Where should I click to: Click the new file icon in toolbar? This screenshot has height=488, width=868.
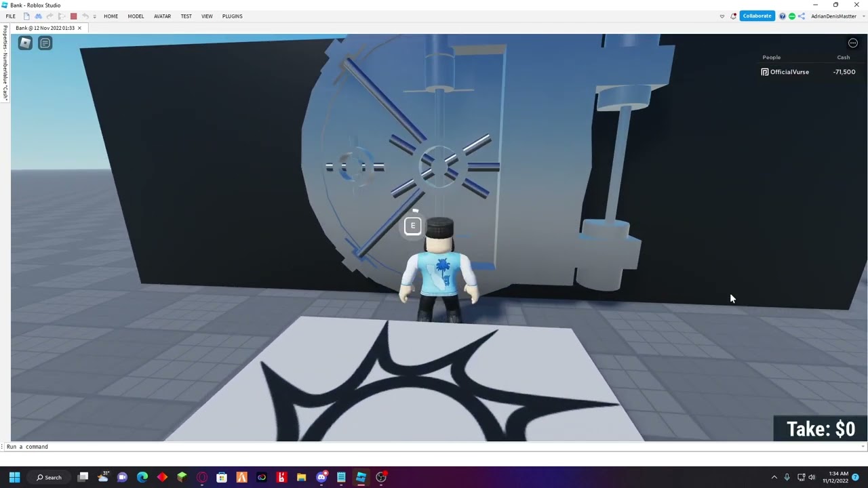[26, 16]
